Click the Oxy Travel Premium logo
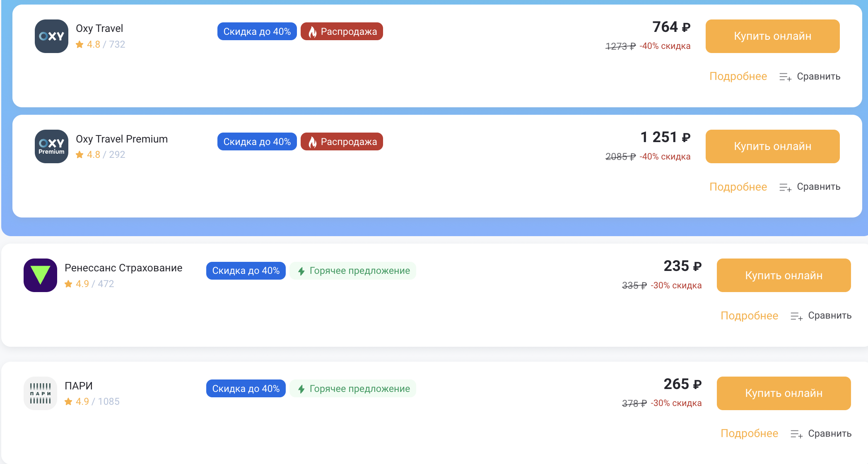Image resolution: width=868 pixels, height=464 pixels. tap(51, 146)
